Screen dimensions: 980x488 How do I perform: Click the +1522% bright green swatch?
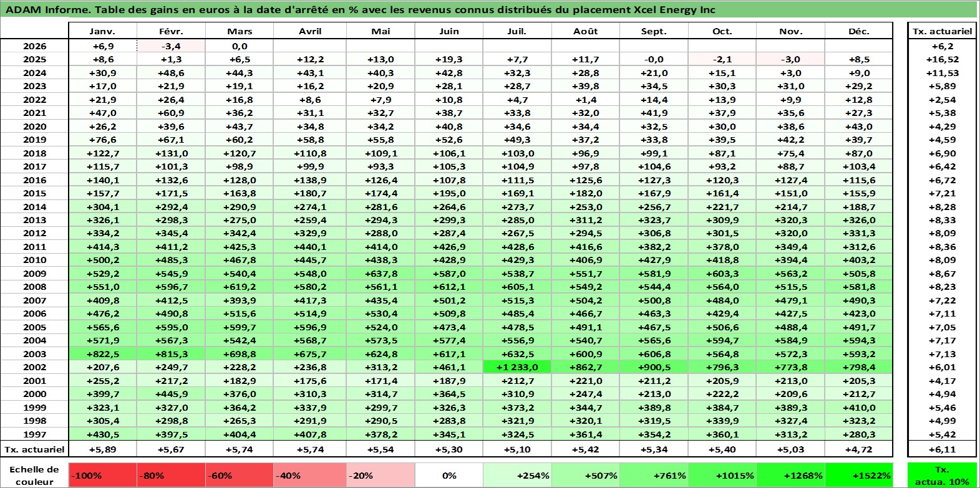pos(859,476)
